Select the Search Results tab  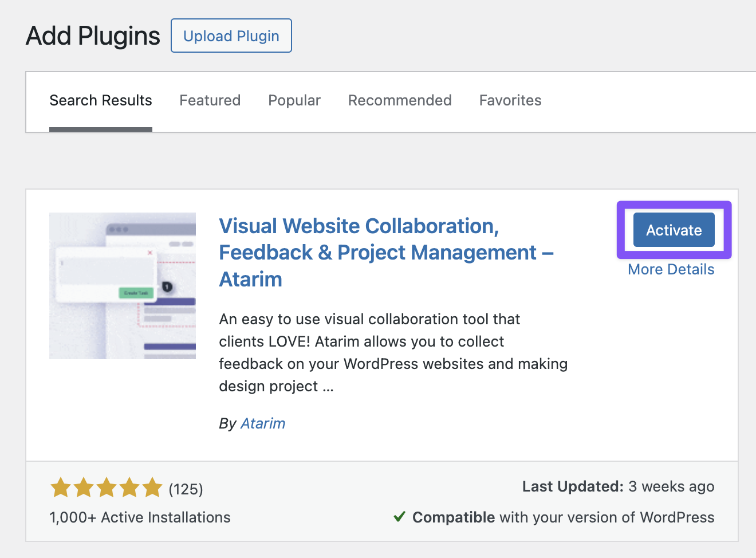(x=101, y=101)
